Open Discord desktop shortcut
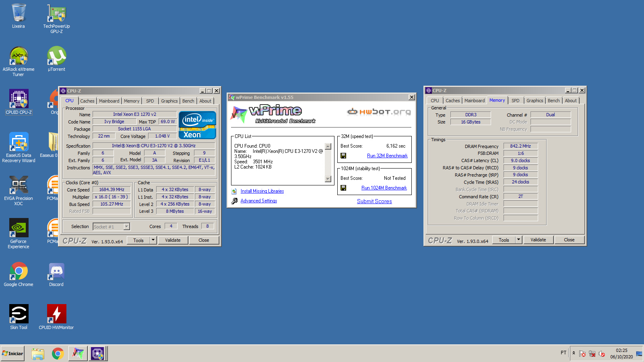Screen dimensions: 644x362 (56, 274)
